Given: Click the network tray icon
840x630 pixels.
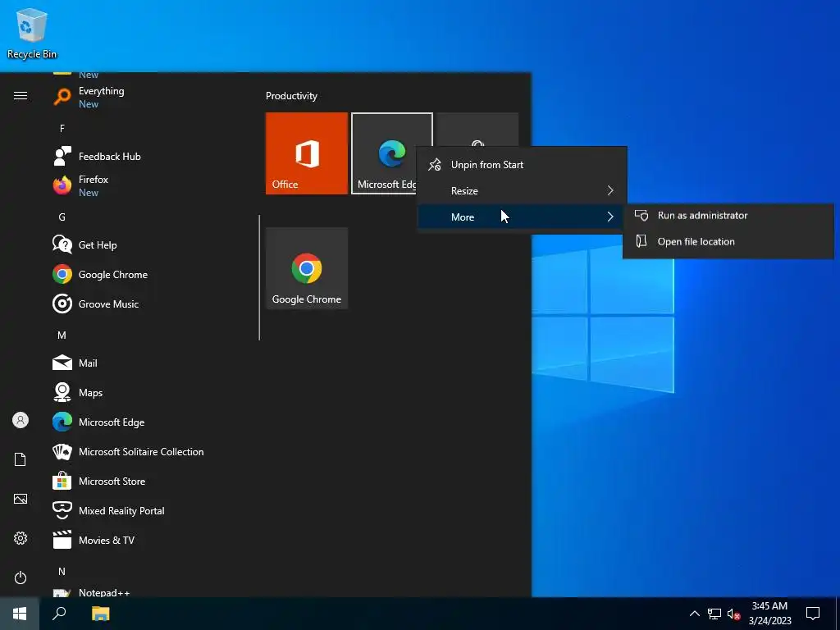Looking at the screenshot, I should tap(714, 614).
